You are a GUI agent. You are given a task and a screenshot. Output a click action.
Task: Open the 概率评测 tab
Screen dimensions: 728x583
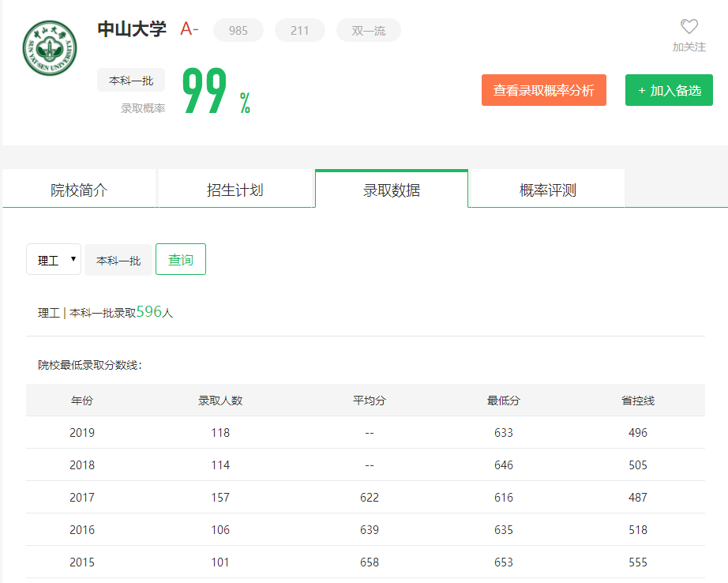[x=548, y=190]
